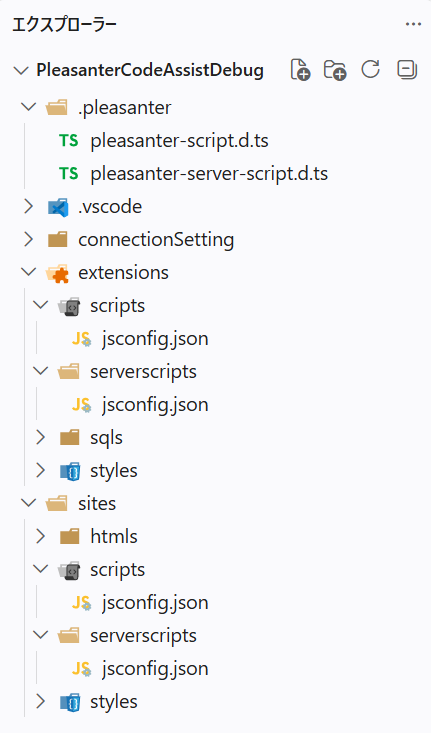Expand the sqls folder chevron
431x733 pixels.
pyautogui.click(x=41, y=437)
